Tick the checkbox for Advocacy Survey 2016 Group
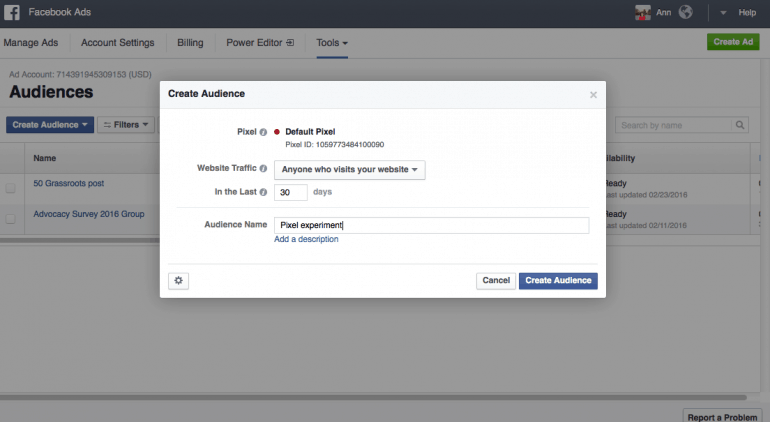 10,219
